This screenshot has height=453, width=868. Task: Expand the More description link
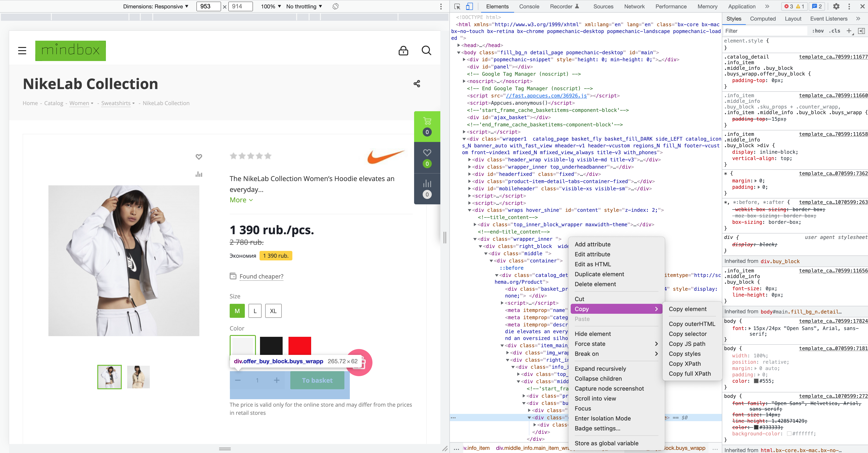241,200
